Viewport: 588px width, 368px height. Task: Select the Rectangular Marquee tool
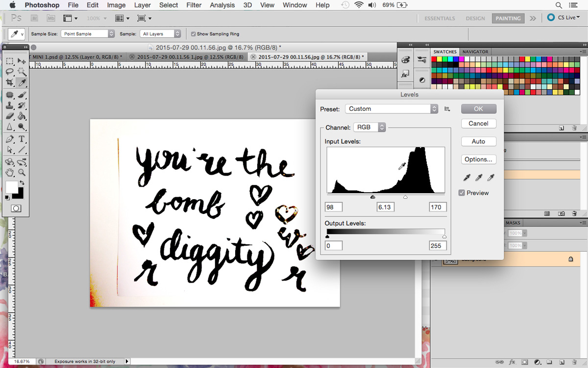point(9,61)
